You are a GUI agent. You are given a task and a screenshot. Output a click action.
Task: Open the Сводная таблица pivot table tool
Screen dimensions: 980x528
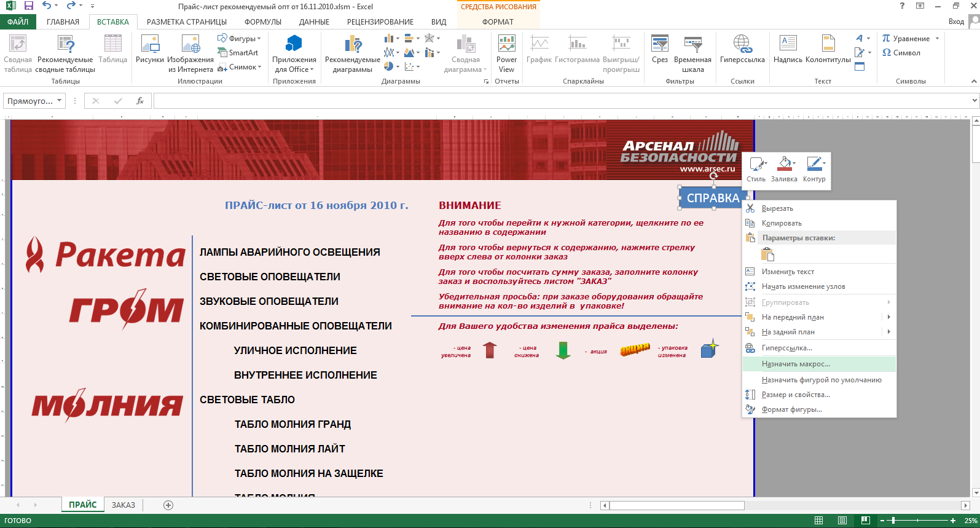(x=18, y=54)
